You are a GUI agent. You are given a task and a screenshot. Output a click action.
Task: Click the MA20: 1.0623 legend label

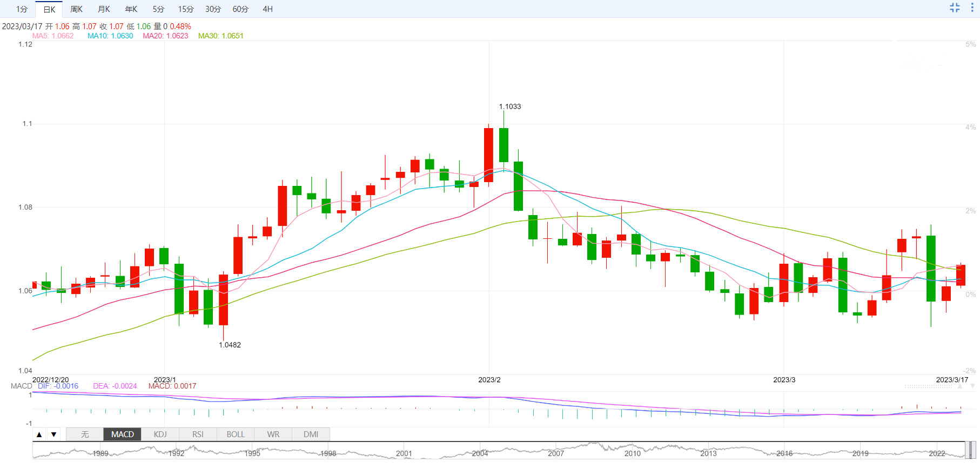[165, 36]
